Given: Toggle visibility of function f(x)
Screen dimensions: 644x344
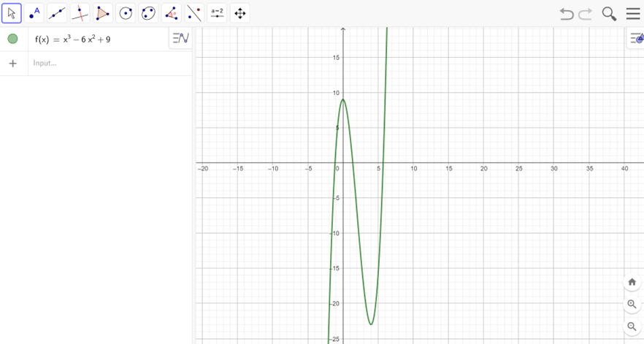Looking at the screenshot, I should pyautogui.click(x=12, y=39).
